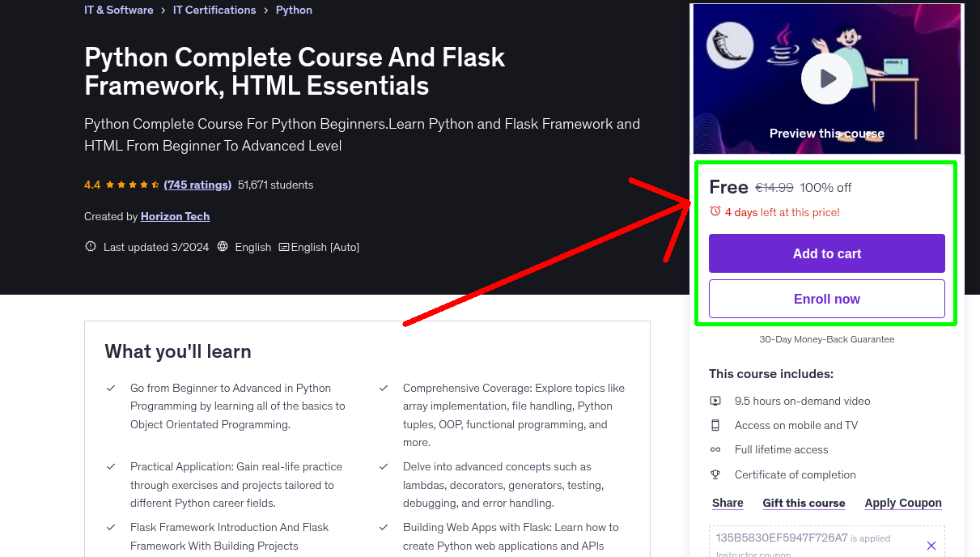Visit Horizon Tech instructor profile
This screenshot has height=557, width=980.
(x=175, y=216)
